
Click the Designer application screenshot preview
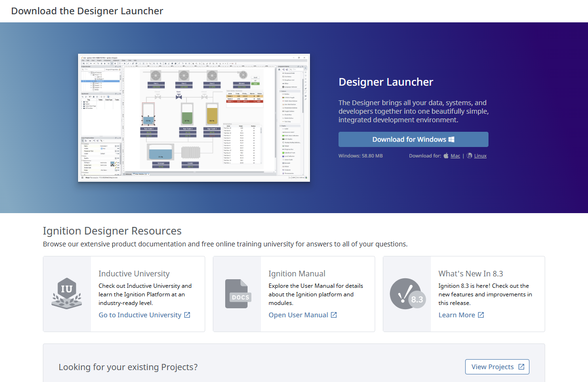[x=194, y=118]
